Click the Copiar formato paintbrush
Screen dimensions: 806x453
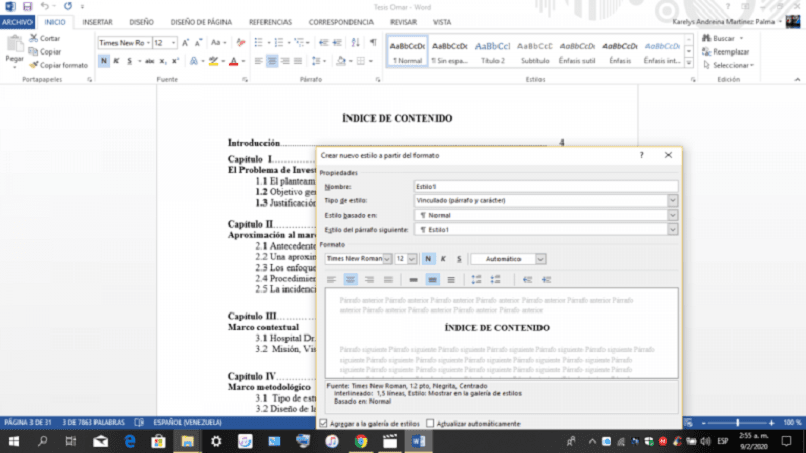(x=58, y=65)
